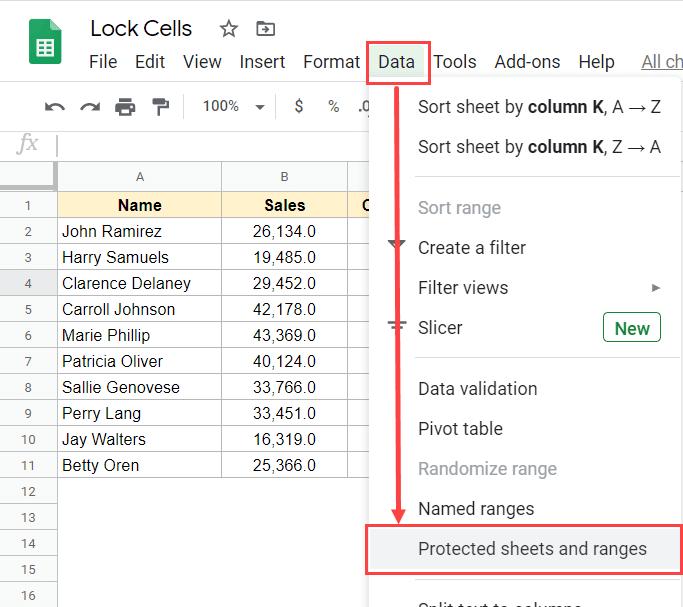
Task: Select the Slicer menu entry
Action: 525,328
